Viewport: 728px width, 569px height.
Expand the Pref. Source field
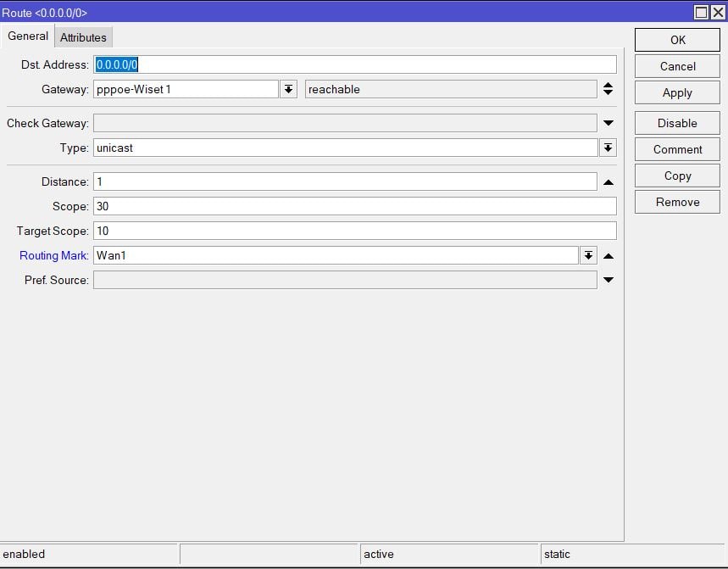coord(609,280)
